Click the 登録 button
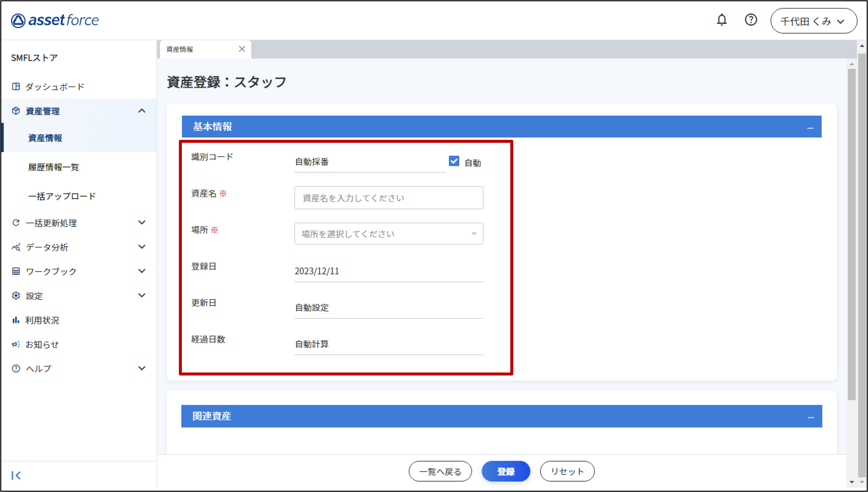 (x=506, y=471)
